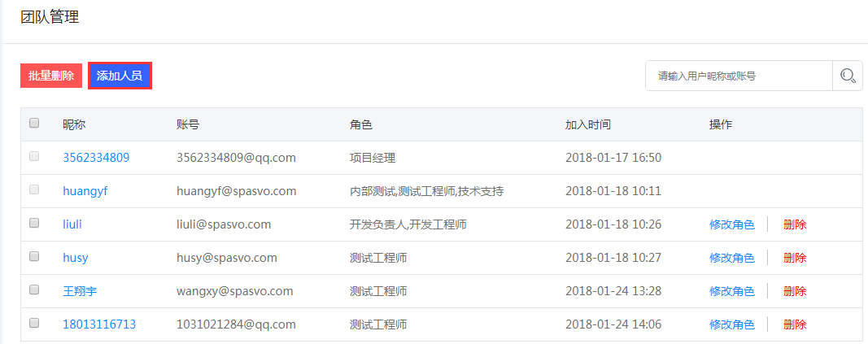Open the huangyf nickname link

85,191
